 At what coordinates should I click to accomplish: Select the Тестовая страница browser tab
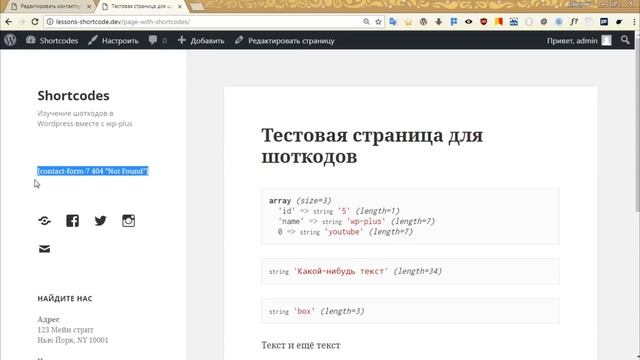point(140,7)
